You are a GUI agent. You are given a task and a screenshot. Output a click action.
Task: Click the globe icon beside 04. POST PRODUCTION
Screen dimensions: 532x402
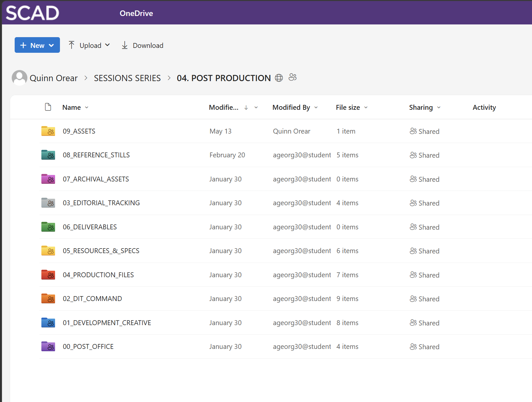click(279, 78)
